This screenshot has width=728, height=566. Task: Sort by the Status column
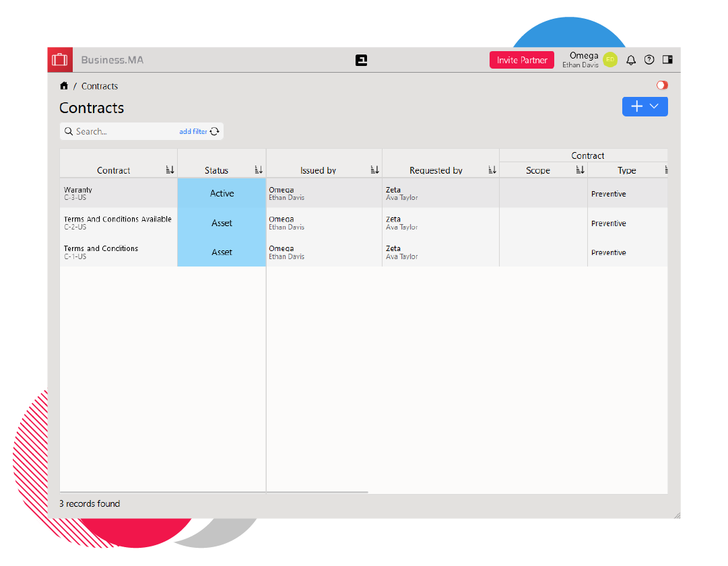click(259, 170)
